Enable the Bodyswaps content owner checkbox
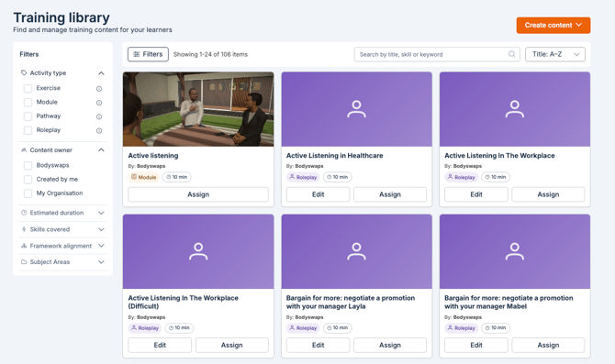 coord(28,166)
